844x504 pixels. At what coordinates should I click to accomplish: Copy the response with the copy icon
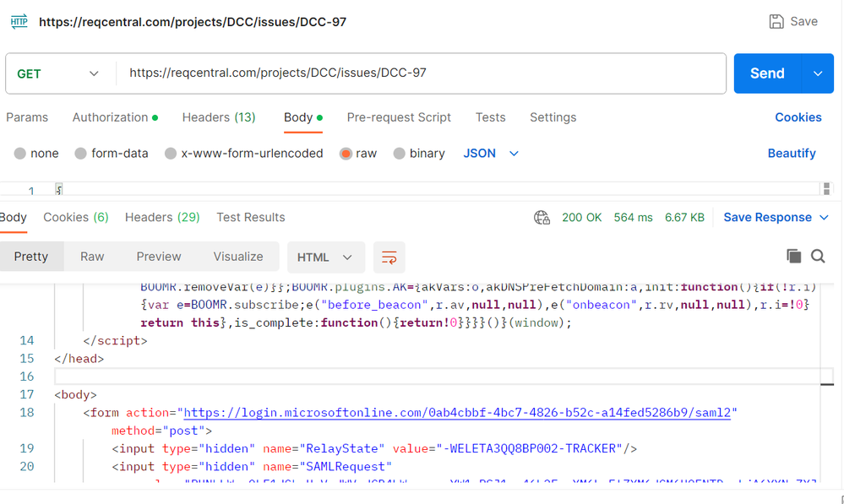pos(793,256)
